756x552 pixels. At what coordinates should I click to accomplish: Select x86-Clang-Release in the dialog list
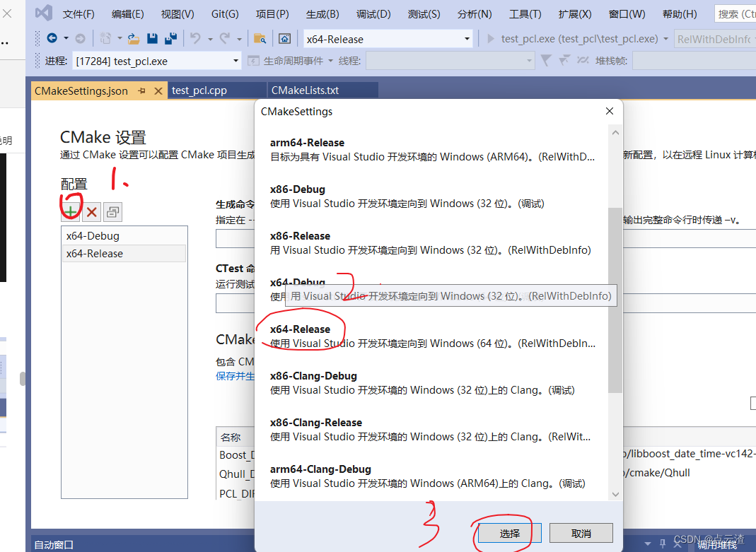tap(432, 430)
